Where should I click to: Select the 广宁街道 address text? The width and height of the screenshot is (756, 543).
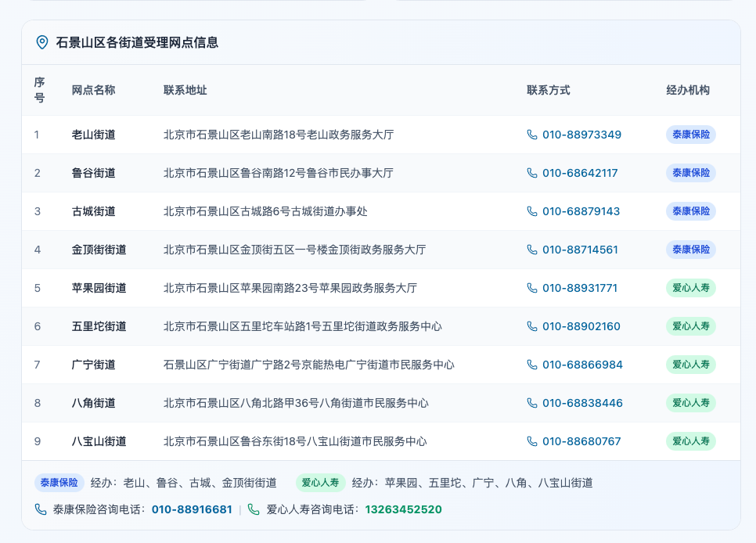click(308, 365)
